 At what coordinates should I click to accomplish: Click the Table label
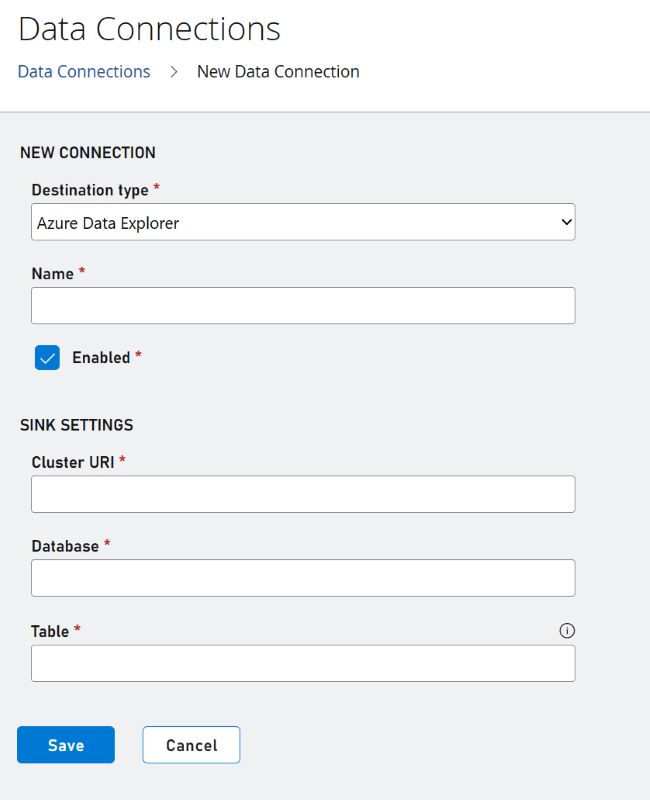coord(50,631)
